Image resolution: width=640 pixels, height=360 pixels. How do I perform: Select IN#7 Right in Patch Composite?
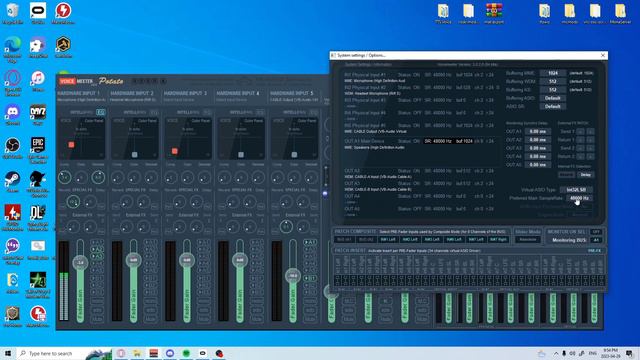point(498,240)
